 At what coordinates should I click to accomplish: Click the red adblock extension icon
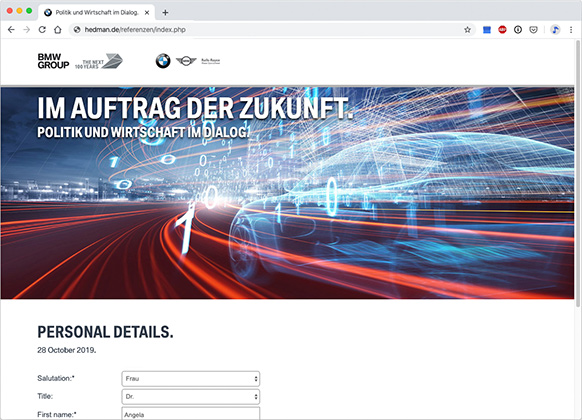pyautogui.click(x=502, y=30)
